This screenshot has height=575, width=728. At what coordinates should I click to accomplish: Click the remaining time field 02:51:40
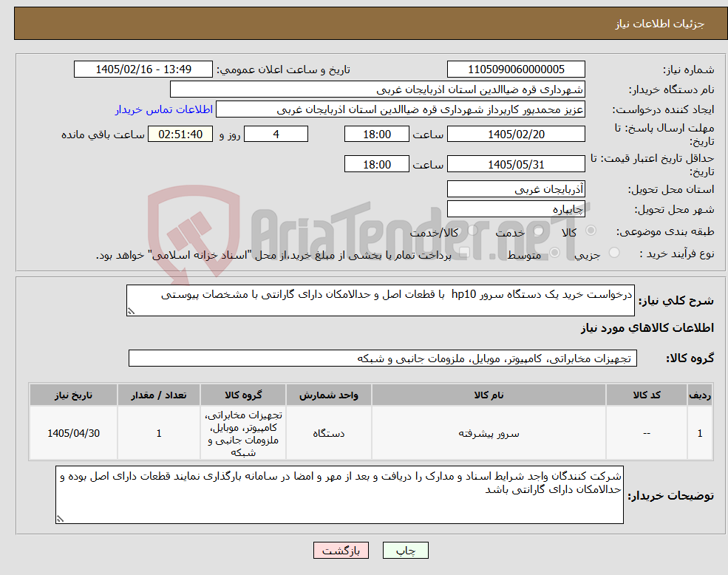coord(180,135)
